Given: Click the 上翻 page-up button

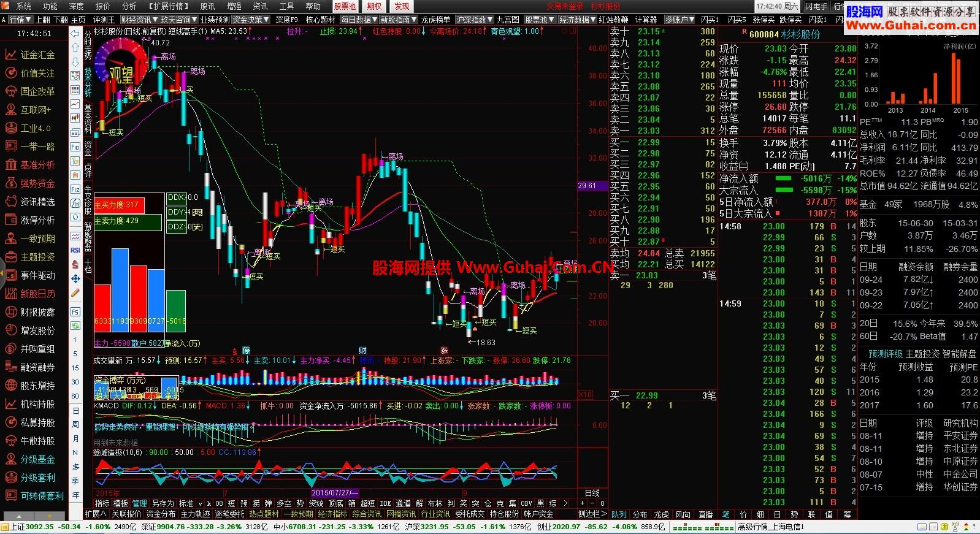Looking at the screenshot, I should click(x=43, y=20).
